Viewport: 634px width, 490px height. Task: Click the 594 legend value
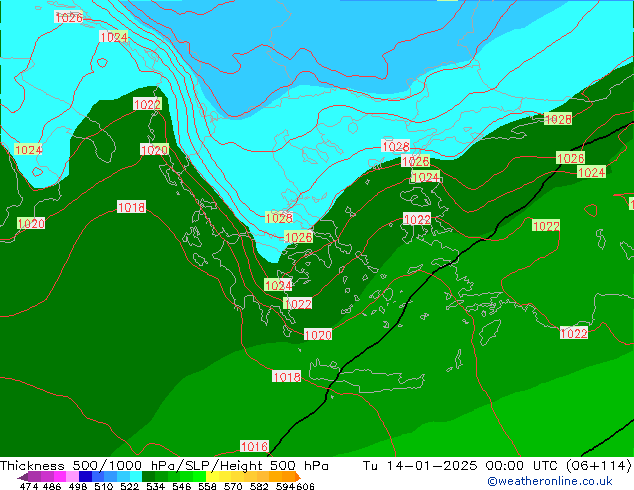285,486
